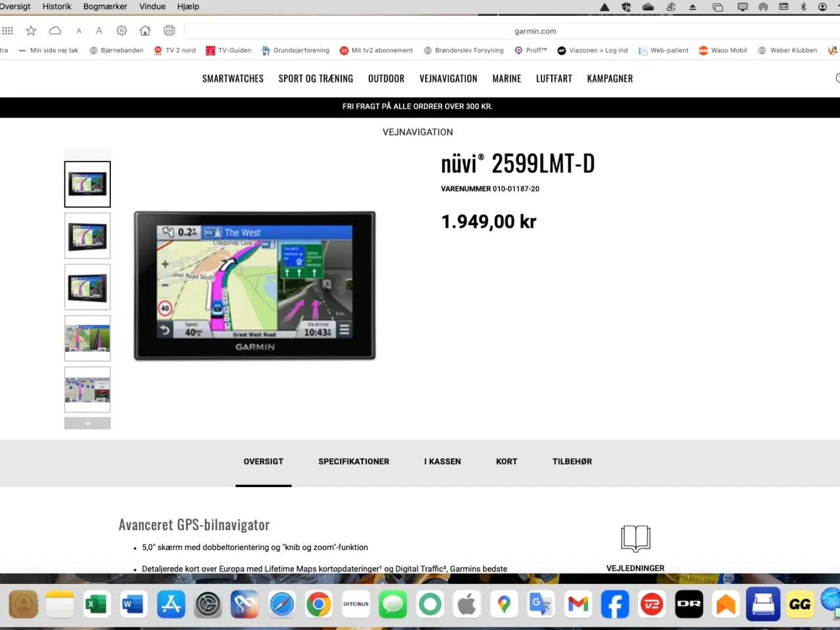Open App Store from the Dock
This screenshot has height=630, width=840.
point(171,604)
